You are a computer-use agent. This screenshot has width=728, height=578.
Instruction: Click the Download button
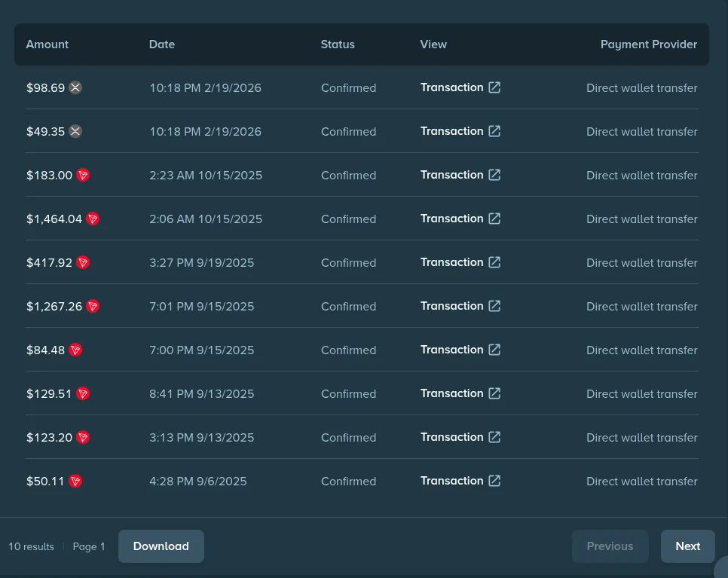coord(161,546)
